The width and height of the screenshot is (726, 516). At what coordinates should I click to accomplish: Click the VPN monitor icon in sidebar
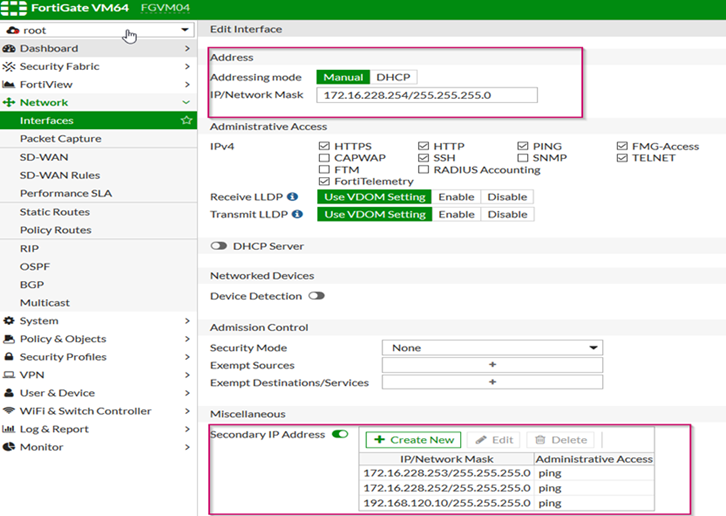click(10, 375)
